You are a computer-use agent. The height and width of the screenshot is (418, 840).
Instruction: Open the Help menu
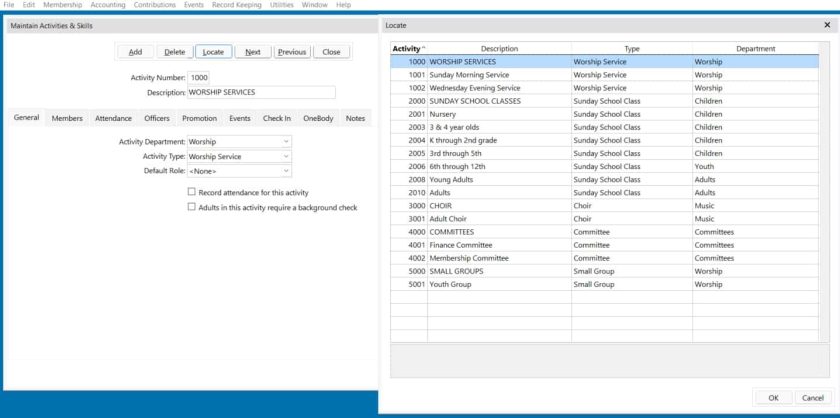click(343, 5)
